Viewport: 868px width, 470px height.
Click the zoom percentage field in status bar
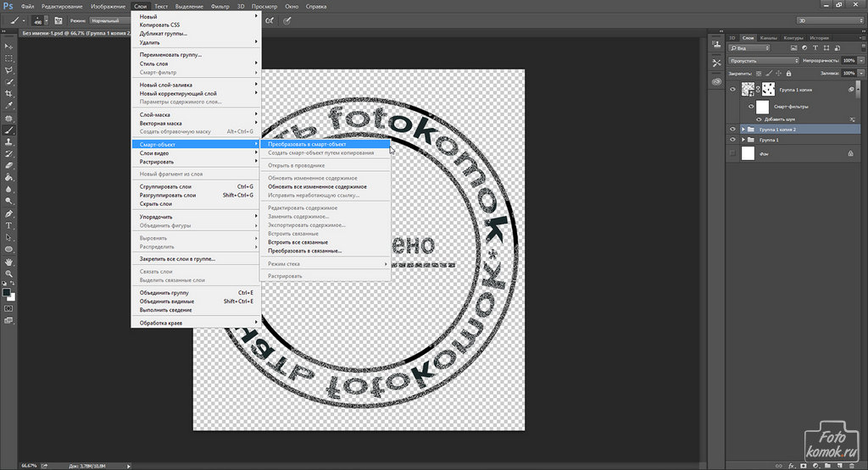pos(29,466)
